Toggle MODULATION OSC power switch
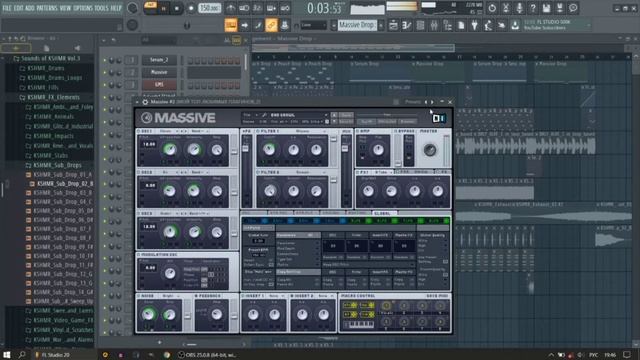The width and height of the screenshot is (640, 360). tap(139, 255)
